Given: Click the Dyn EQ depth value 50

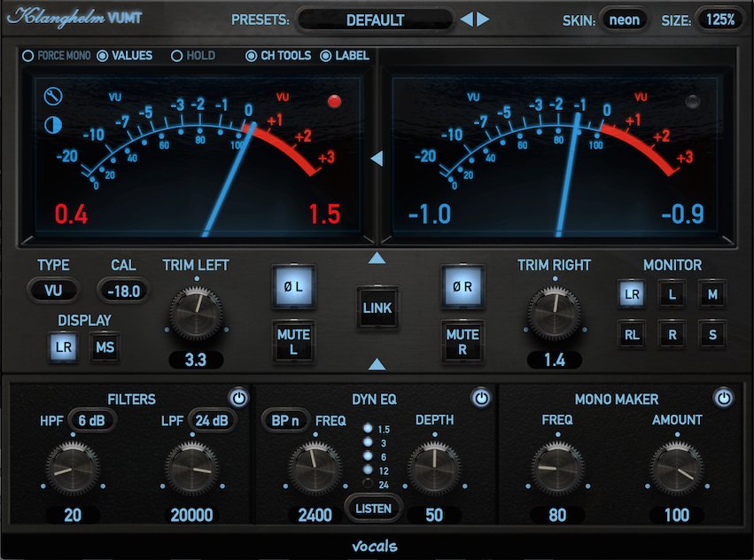Looking at the screenshot, I should (434, 516).
